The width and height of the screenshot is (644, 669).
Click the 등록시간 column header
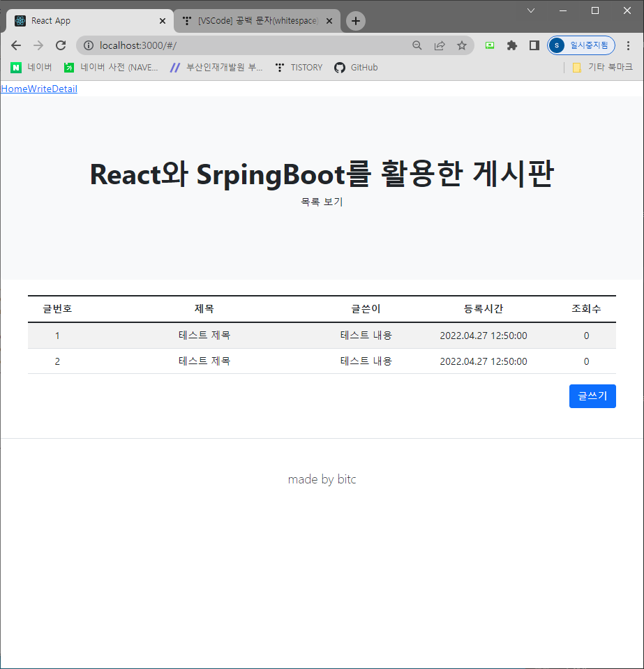pos(483,309)
